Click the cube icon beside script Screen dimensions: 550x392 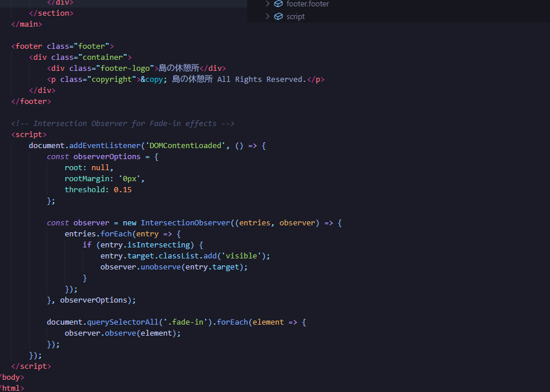coord(278,17)
